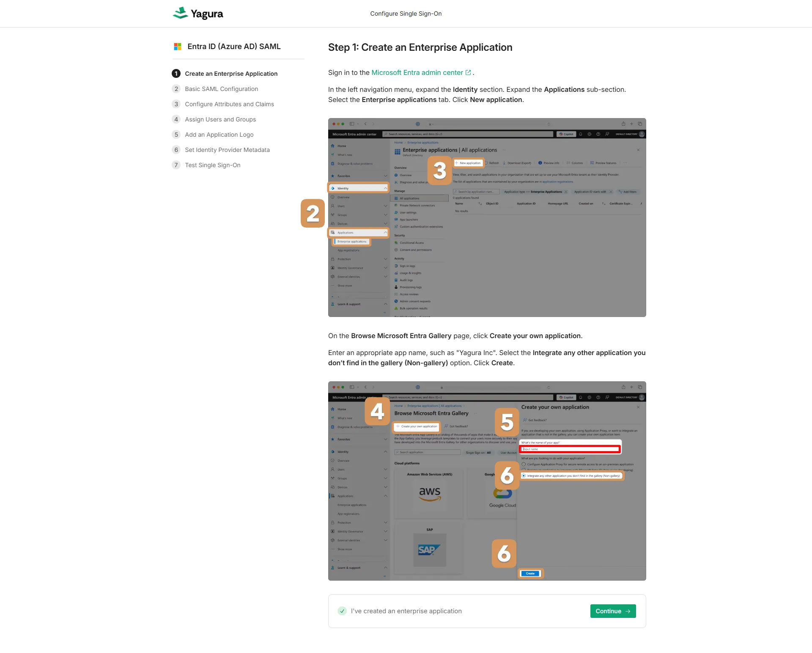Click the Enterprise applications screenshot image
Image resolution: width=812 pixels, height=653 pixels.
pos(487,218)
